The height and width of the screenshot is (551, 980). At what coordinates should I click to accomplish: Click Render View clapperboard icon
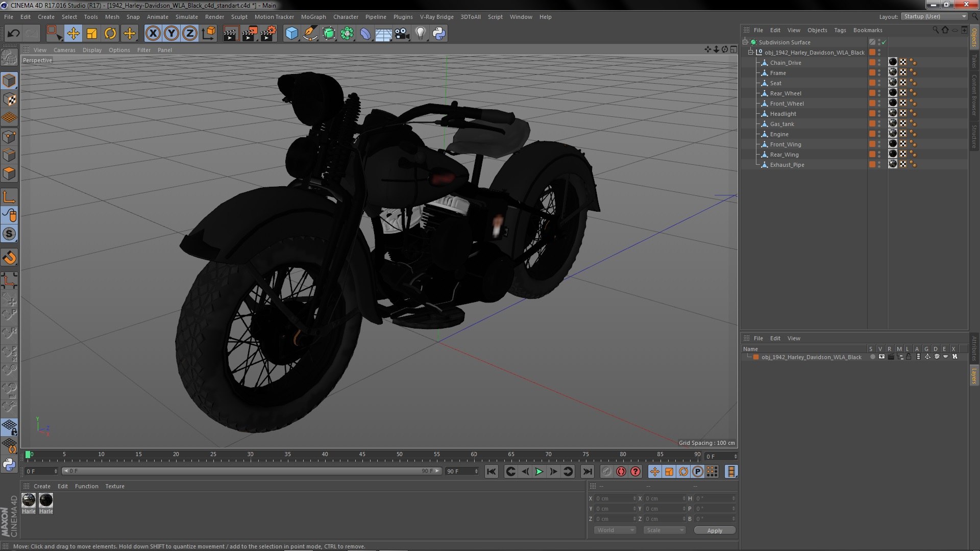tap(231, 34)
